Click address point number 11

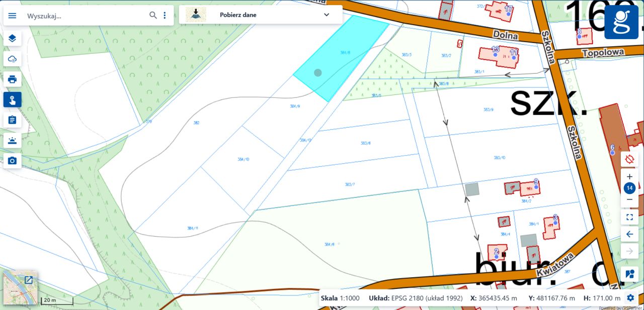(x=514, y=52)
